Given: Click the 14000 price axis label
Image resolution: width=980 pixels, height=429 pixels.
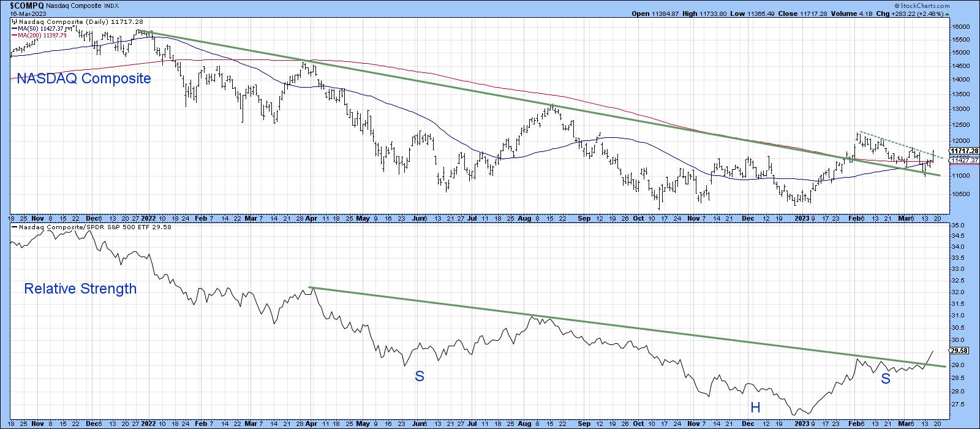Looking at the screenshot, I should (x=960, y=80).
